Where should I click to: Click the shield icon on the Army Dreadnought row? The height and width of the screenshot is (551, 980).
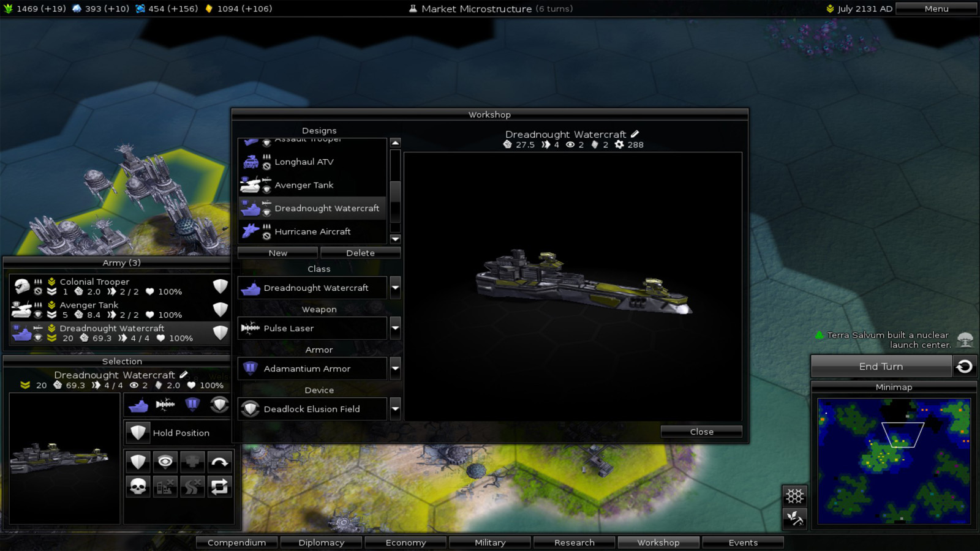coord(220,332)
